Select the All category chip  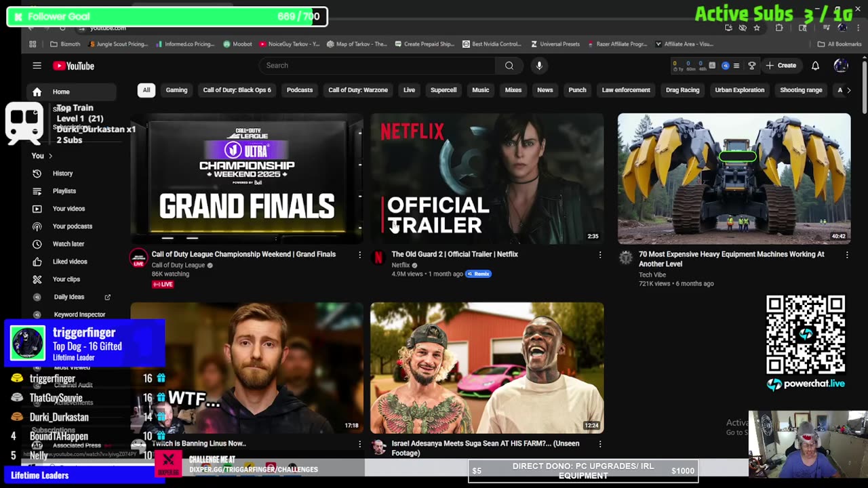(146, 90)
